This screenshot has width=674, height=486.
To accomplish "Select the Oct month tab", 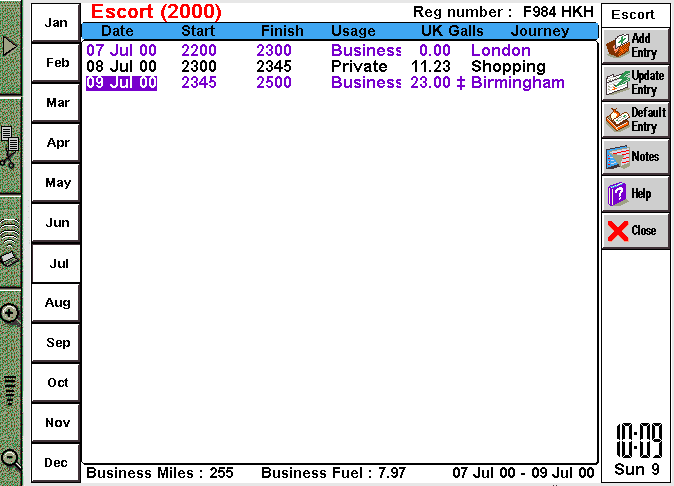I will tap(56, 382).
